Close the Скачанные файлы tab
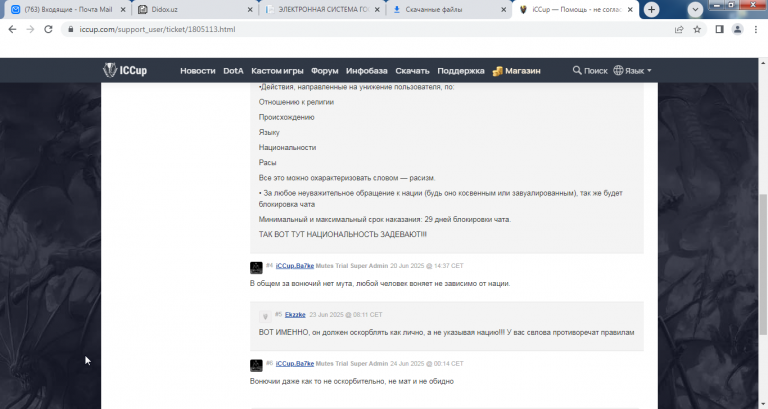768x409 pixels. (504, 9)
